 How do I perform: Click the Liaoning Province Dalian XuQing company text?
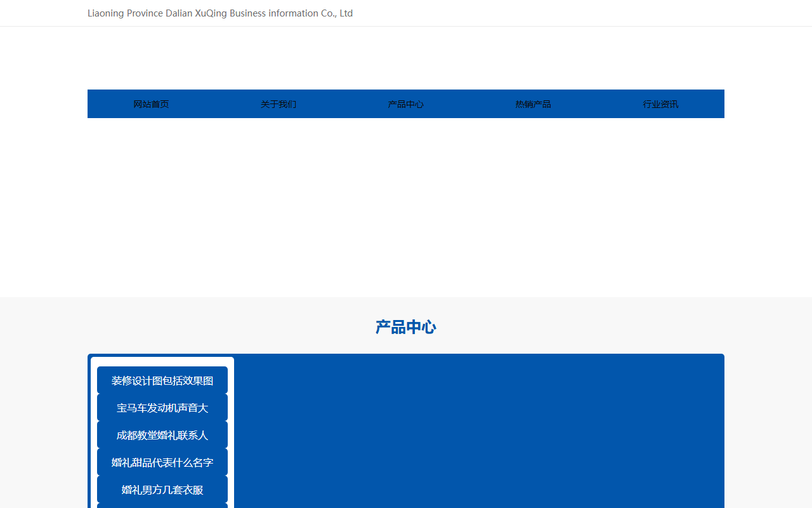pos(220,13)
